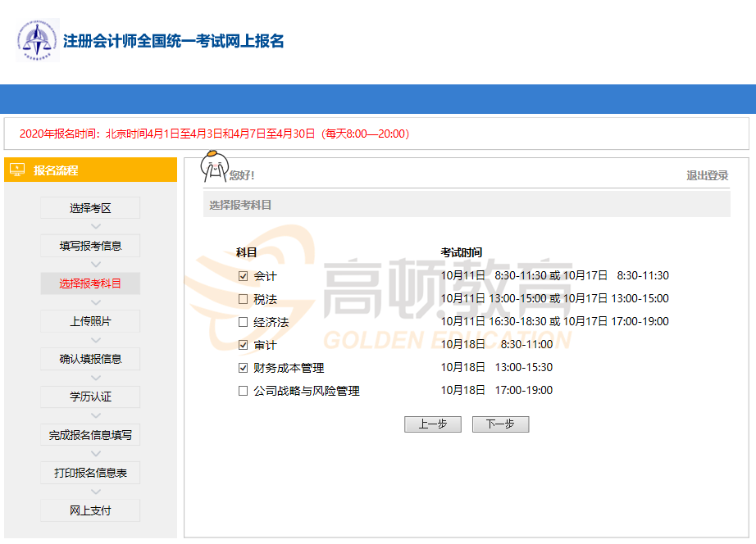Uncheck the 会计 subject checkbox
This screenshot has height=544, width=756.
(243, 276)
